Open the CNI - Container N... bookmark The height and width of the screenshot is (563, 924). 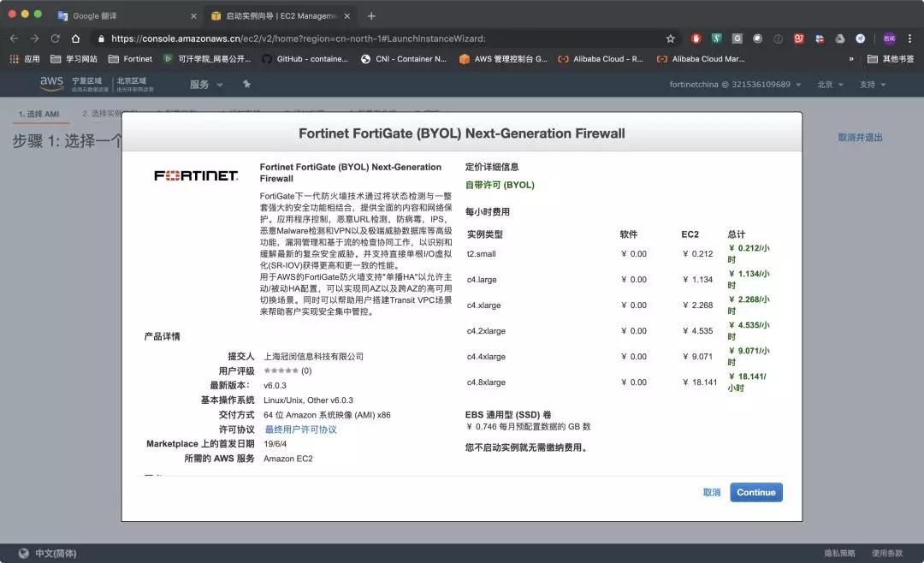404,59
